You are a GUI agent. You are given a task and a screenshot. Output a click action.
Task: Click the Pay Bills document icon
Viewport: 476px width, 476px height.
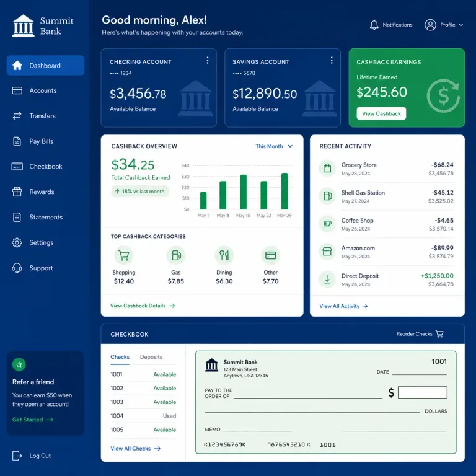click(x=17, y=141)
